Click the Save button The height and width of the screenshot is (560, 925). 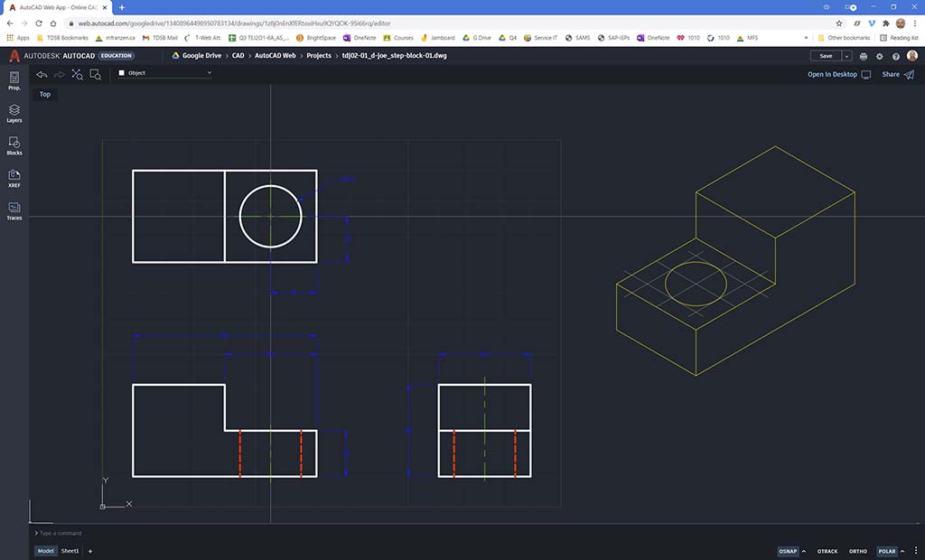coord(826,56)
